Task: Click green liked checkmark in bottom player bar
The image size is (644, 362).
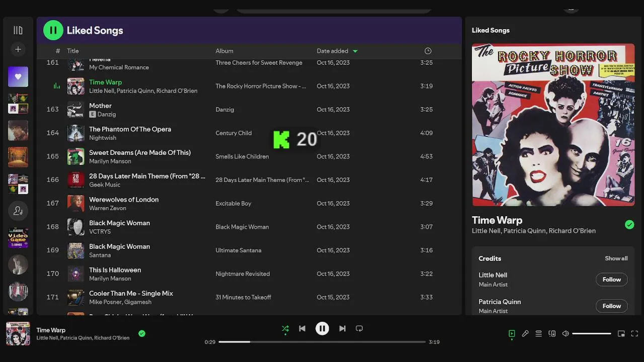Action: click(x=142, y=333)
